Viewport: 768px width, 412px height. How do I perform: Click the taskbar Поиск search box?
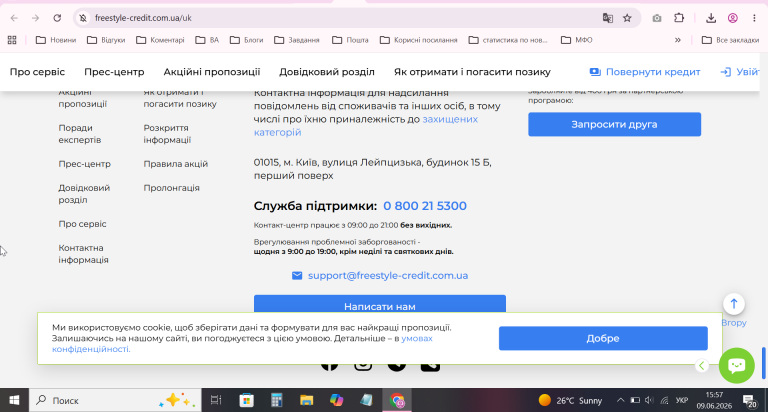pyautogui.click(x=115, y=400)
